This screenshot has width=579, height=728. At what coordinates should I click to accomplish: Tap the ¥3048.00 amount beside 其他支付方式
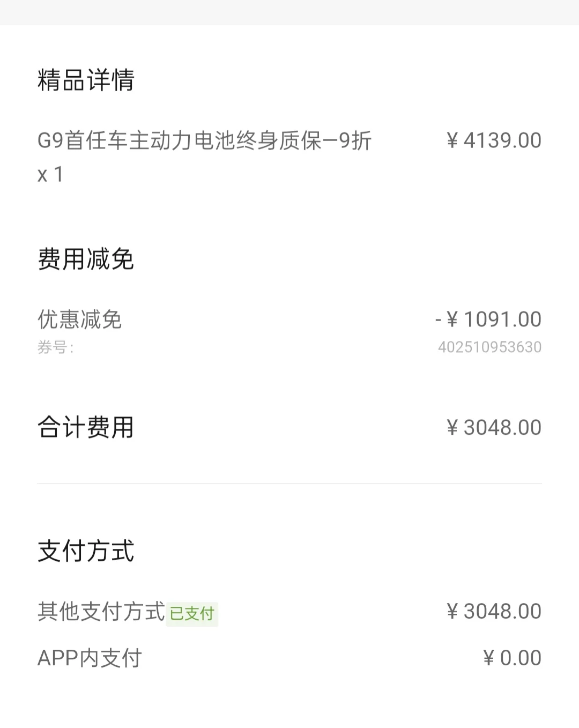[494, 611]
